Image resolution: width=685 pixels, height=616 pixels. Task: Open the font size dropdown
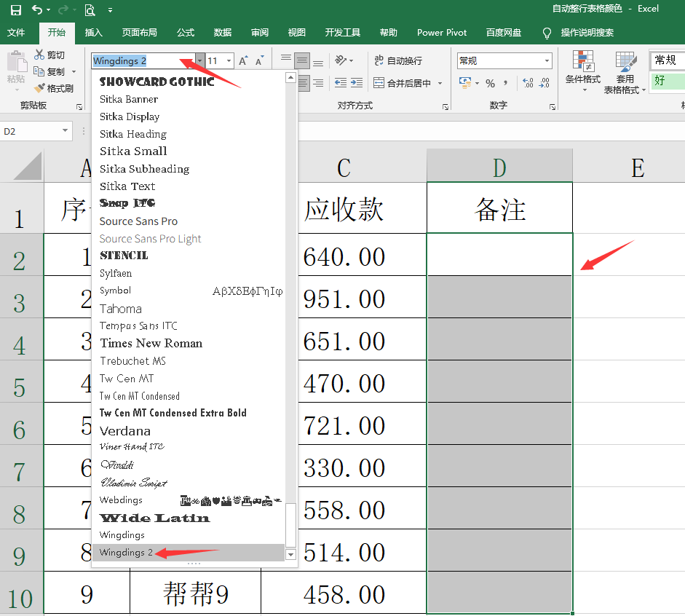point(229,60)
